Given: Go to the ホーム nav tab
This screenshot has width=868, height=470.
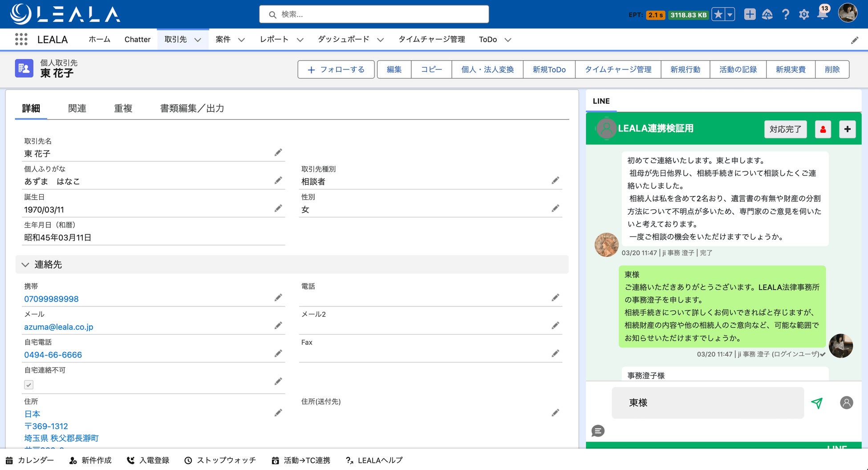Looking at the screenshot, I should tap(99, 39).
